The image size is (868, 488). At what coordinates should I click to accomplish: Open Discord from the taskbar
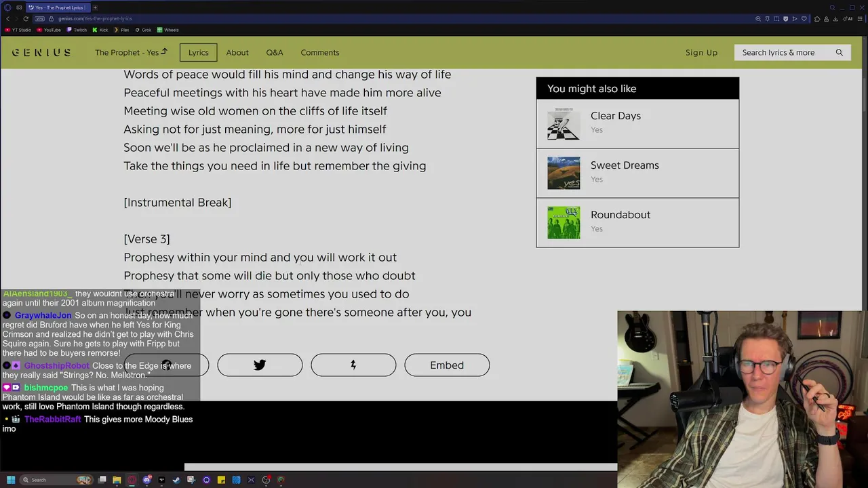pyautogui.click(x=147, y=480)
